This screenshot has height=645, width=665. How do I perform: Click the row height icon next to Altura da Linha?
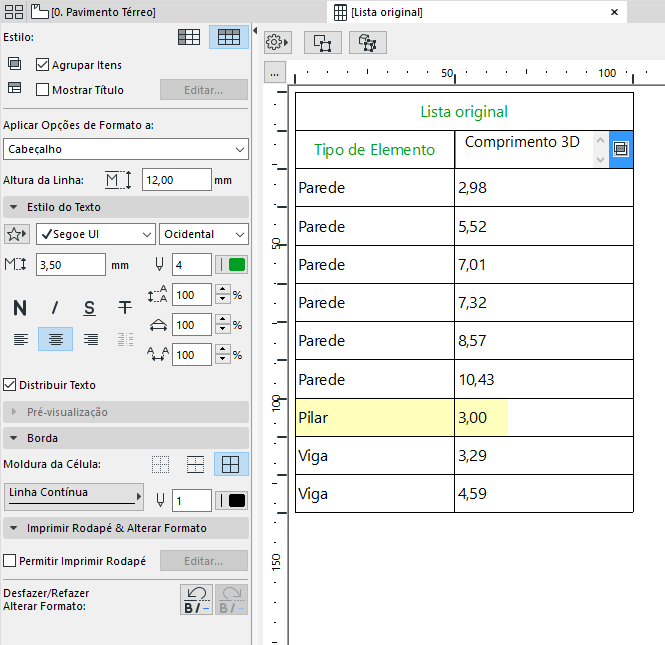[x=118, y=180]
